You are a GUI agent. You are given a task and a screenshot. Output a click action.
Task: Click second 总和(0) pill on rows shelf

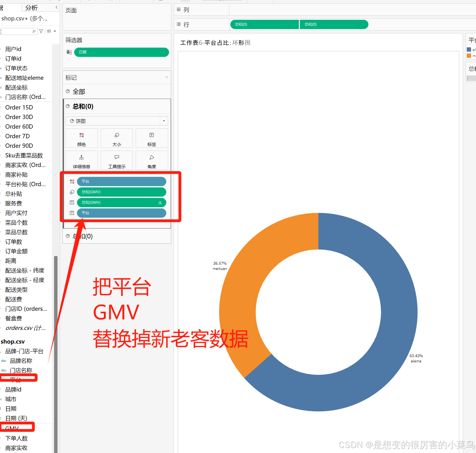point(334,24)
